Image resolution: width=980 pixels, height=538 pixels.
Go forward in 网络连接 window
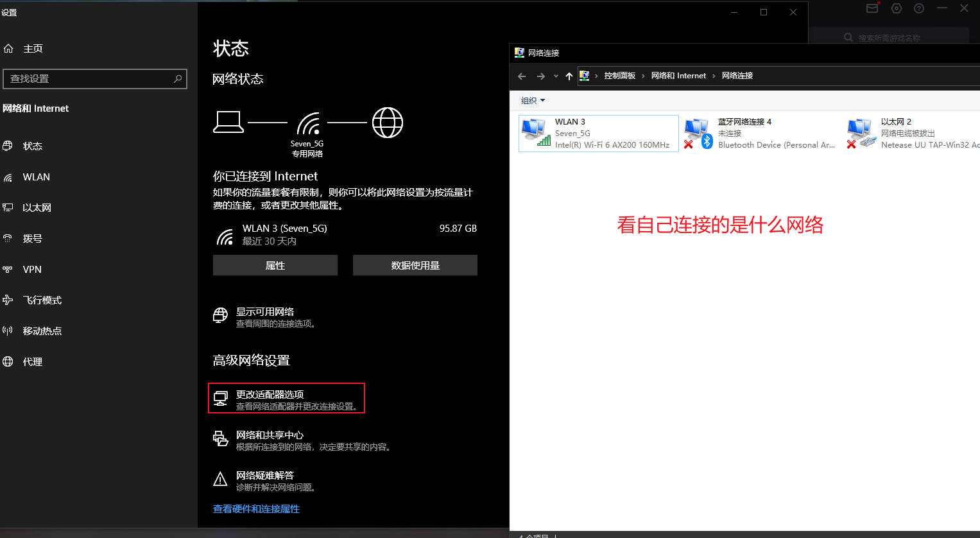pyautogui.click(x=541, y=76)
